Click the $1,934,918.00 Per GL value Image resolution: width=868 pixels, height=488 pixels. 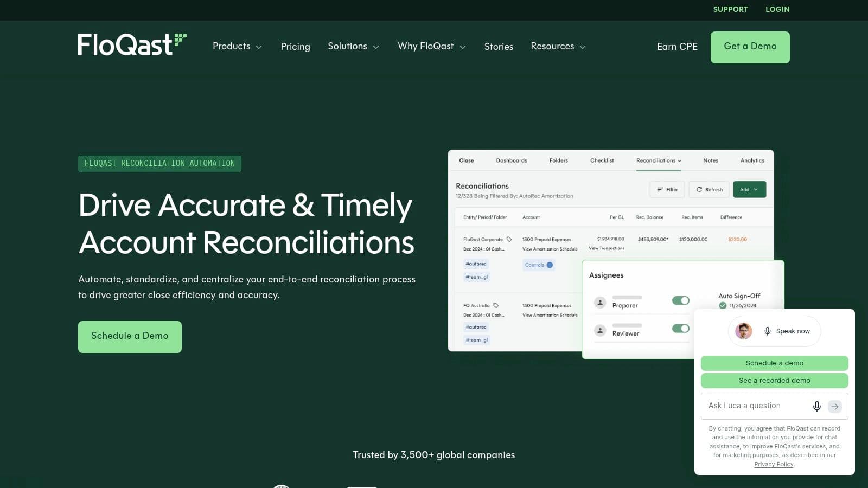coord(611,239)
